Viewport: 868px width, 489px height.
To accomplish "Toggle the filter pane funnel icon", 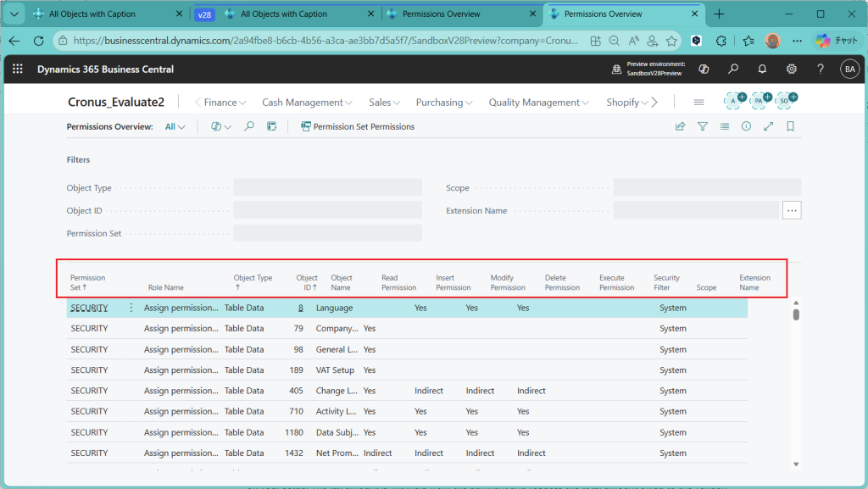I will 702,126.
